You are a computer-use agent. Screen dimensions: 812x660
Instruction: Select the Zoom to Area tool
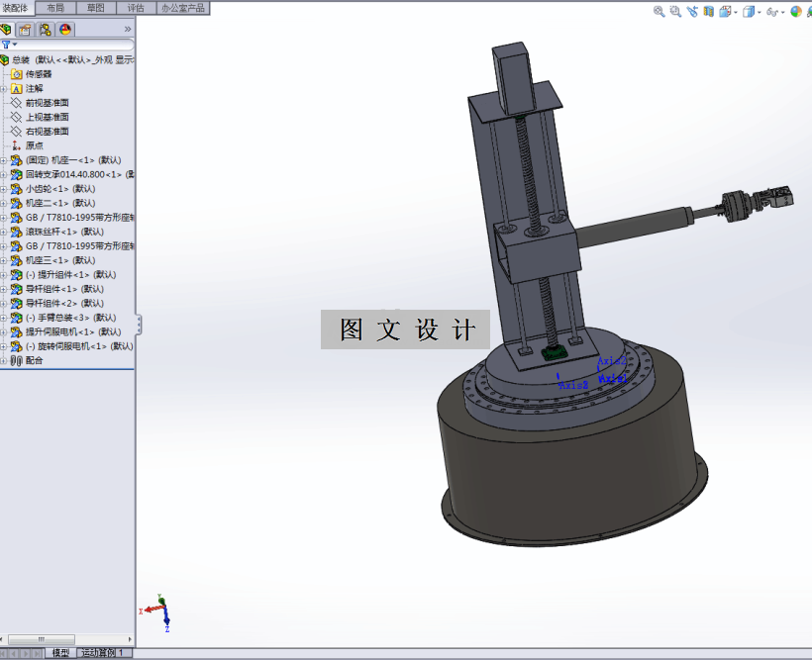(675, 12)
